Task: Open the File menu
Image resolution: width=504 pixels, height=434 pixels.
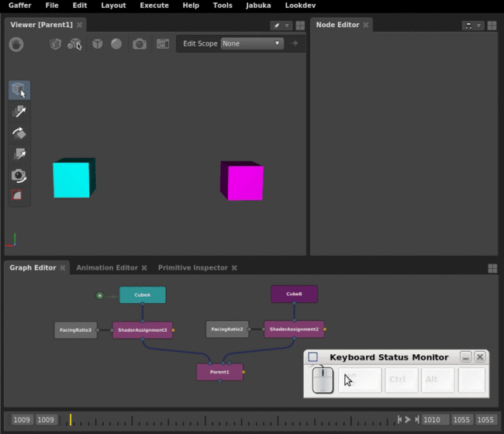Action: point(52,5)
